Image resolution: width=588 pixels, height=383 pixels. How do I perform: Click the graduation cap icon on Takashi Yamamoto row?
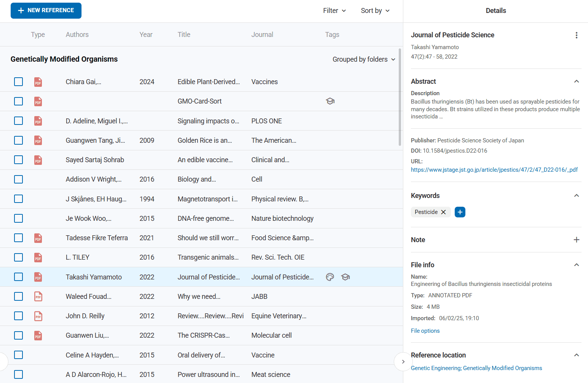[345, 277]
